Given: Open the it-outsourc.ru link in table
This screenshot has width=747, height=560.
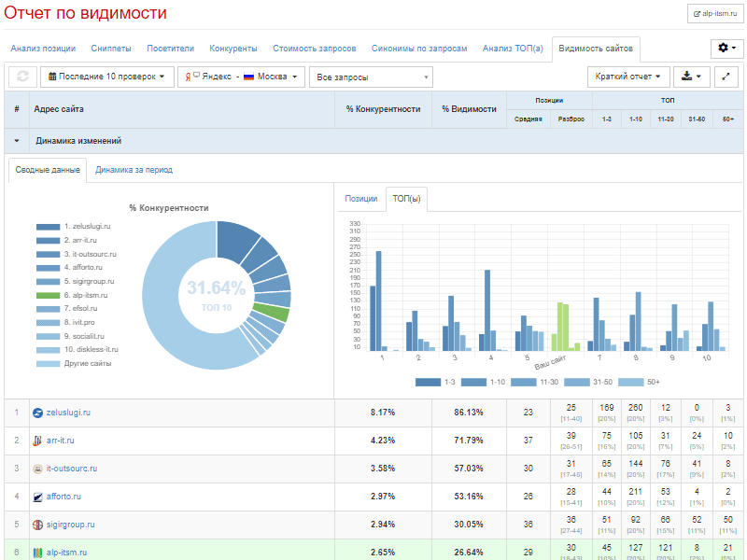Looking at the screenshot, I should tap(72, 469).
